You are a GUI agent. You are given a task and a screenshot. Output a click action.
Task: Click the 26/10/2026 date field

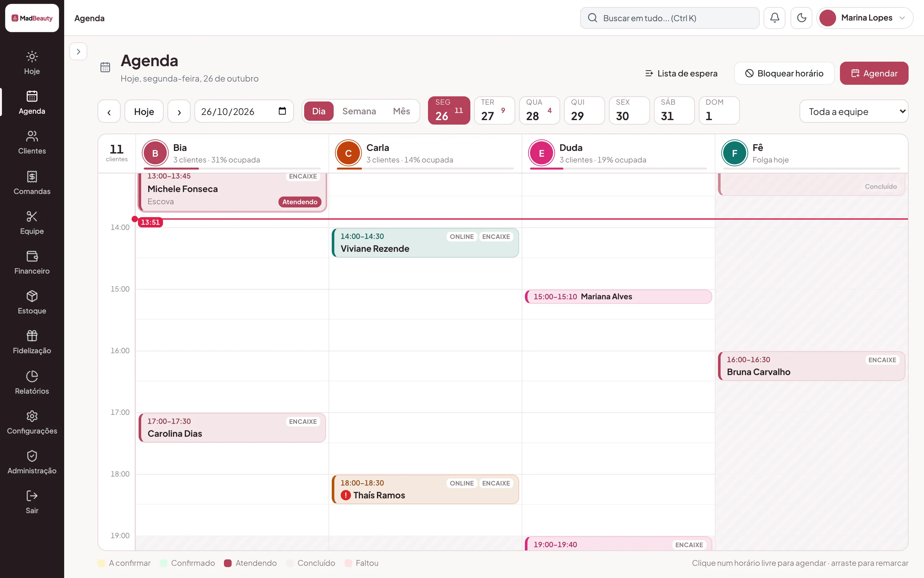pos(244,111)
